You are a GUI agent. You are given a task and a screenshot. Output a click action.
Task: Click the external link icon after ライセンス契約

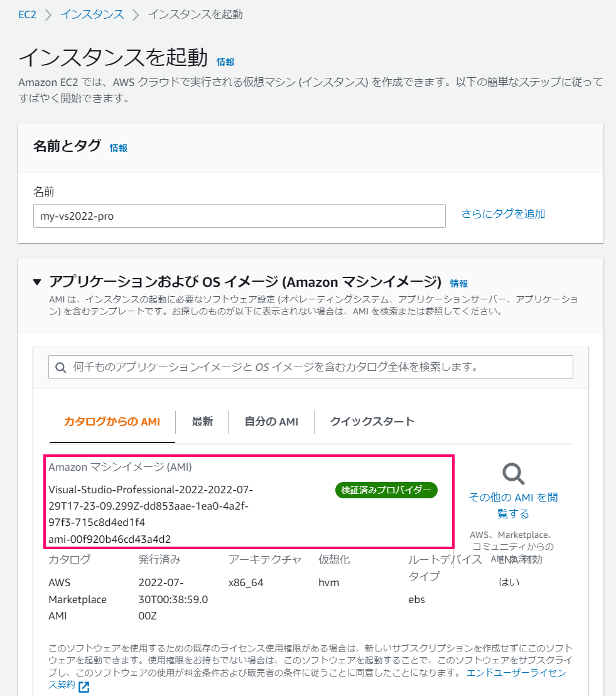[84, 687]
